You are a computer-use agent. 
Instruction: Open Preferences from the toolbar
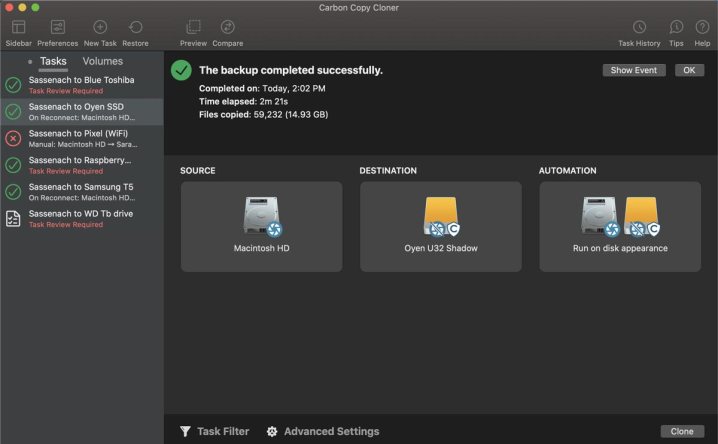(x=58, y=28)
